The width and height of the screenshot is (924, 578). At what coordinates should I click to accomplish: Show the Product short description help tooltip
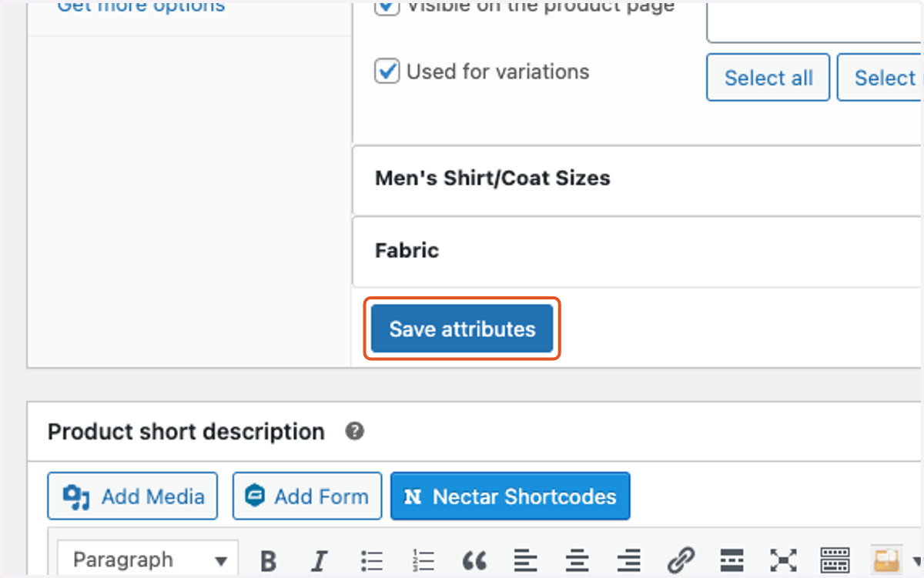click(x=354, y=431)
